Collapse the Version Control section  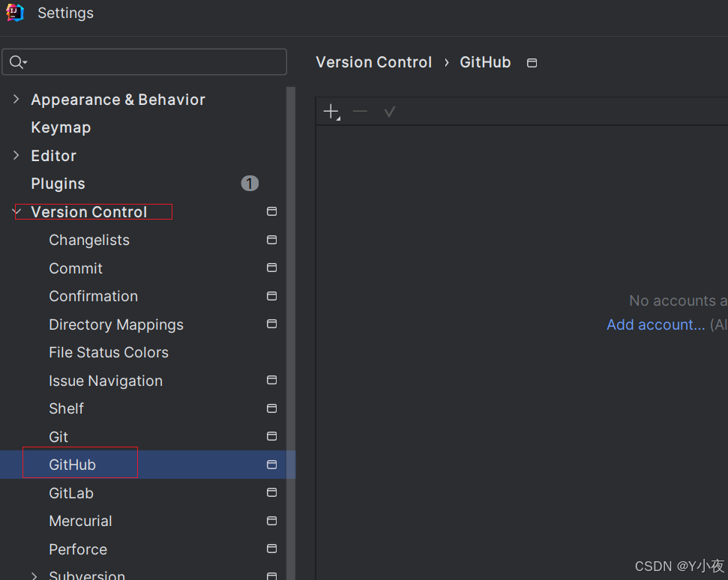[x=16, y=211]
